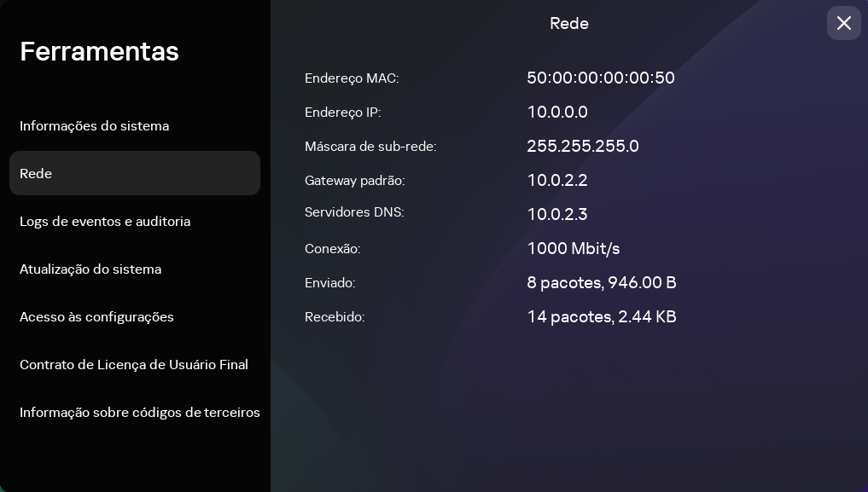This screenshot has height=492, width=868.
Task: Click the Ferramentas heading
Action: coord(99,52)
